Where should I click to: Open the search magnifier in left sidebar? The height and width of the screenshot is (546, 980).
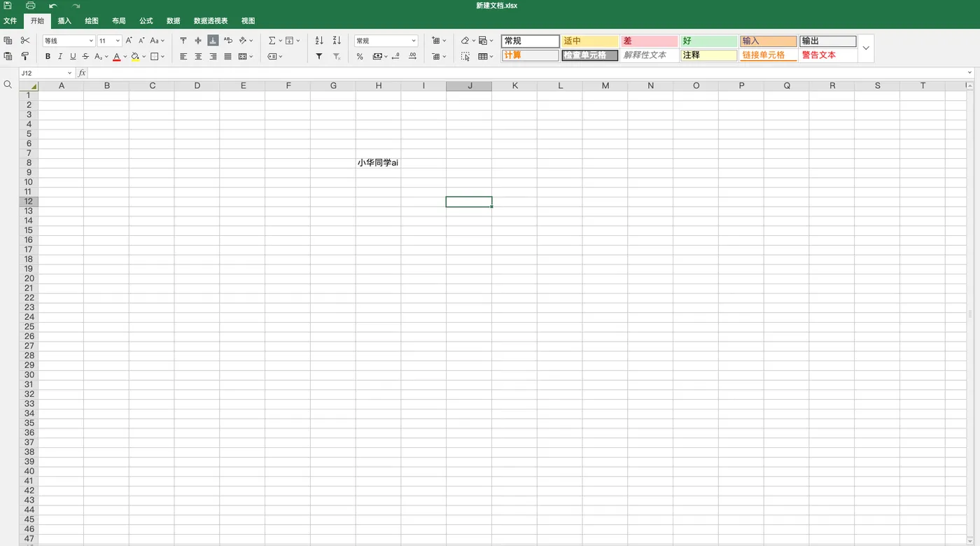click(x=8, y=84)
